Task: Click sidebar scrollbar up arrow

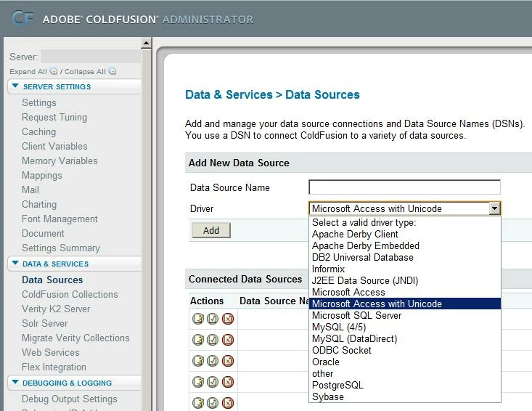Action: pos(146,43)
